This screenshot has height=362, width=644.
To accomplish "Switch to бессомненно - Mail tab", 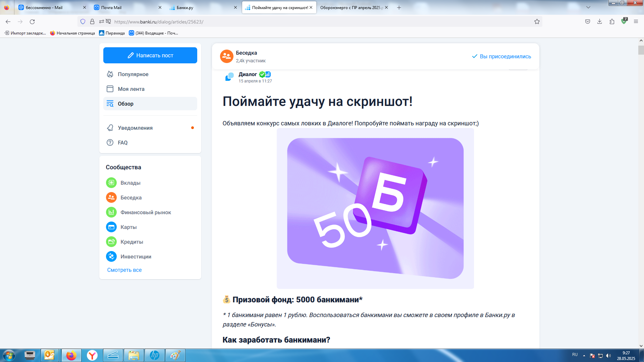I will coord(52,7).
